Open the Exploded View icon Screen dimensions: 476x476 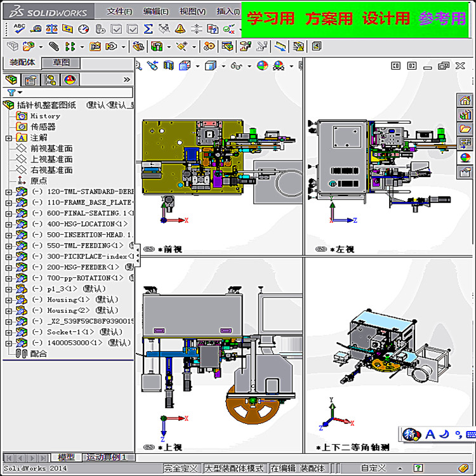[245, 46]
